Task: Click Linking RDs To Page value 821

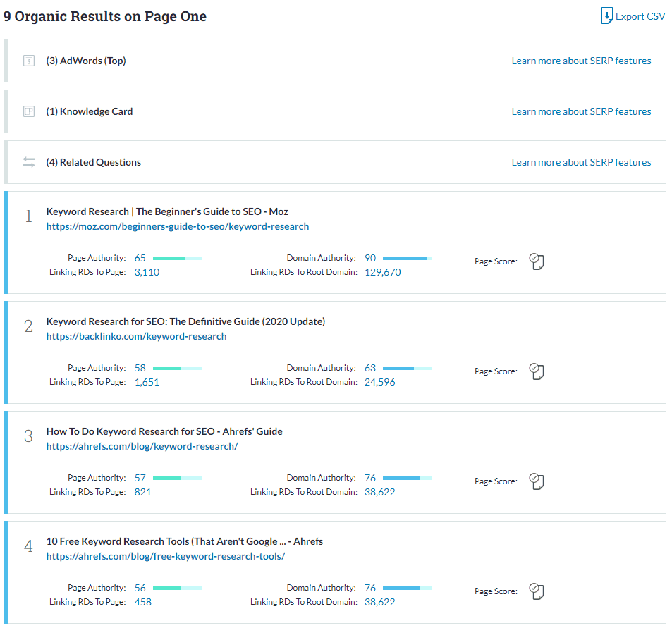Action: point(142,492)
